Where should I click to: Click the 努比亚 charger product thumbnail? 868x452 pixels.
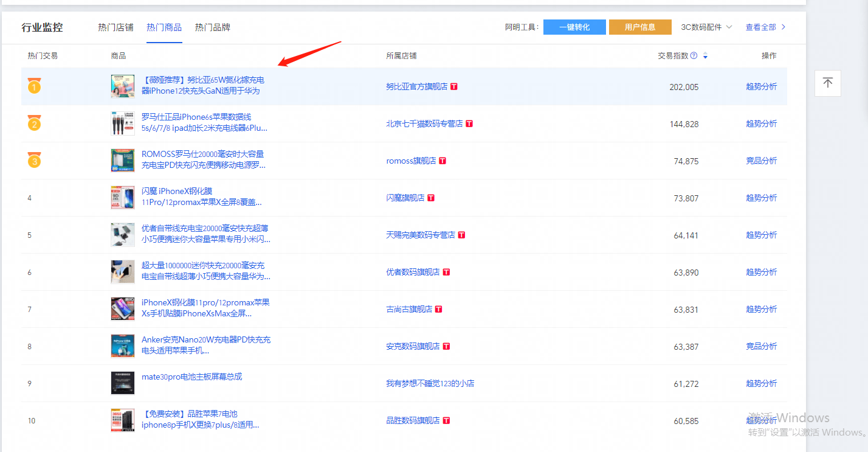tap(123, 86)
